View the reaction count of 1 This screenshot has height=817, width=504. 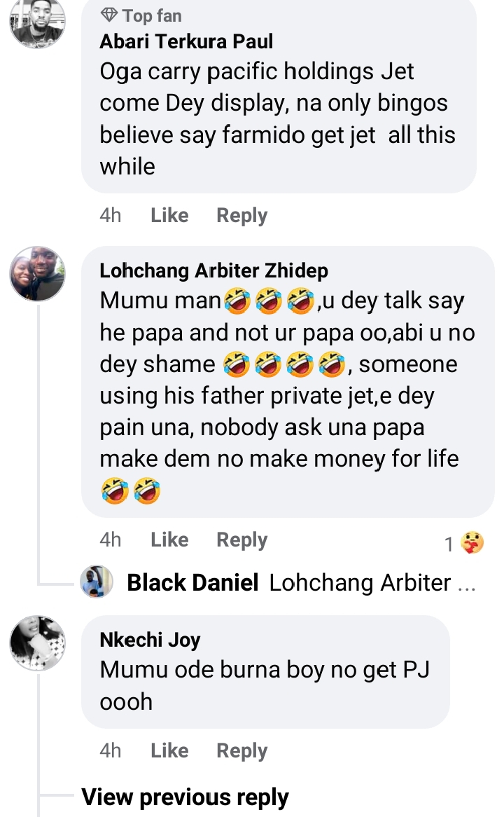(449, 544)
